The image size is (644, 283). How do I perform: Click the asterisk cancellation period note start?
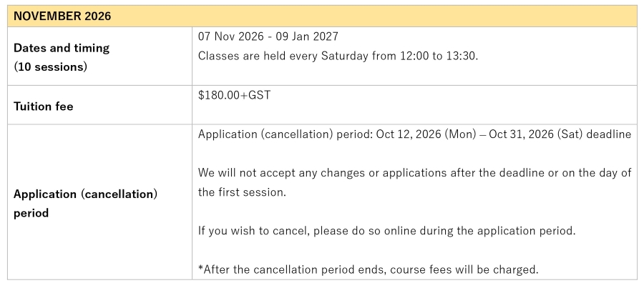coord(201,268)
